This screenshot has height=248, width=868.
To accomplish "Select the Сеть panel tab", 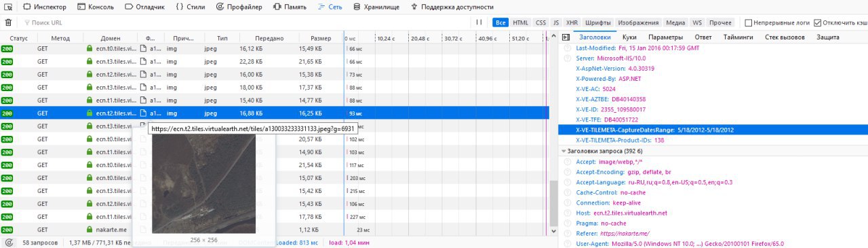I will point(330,7).
